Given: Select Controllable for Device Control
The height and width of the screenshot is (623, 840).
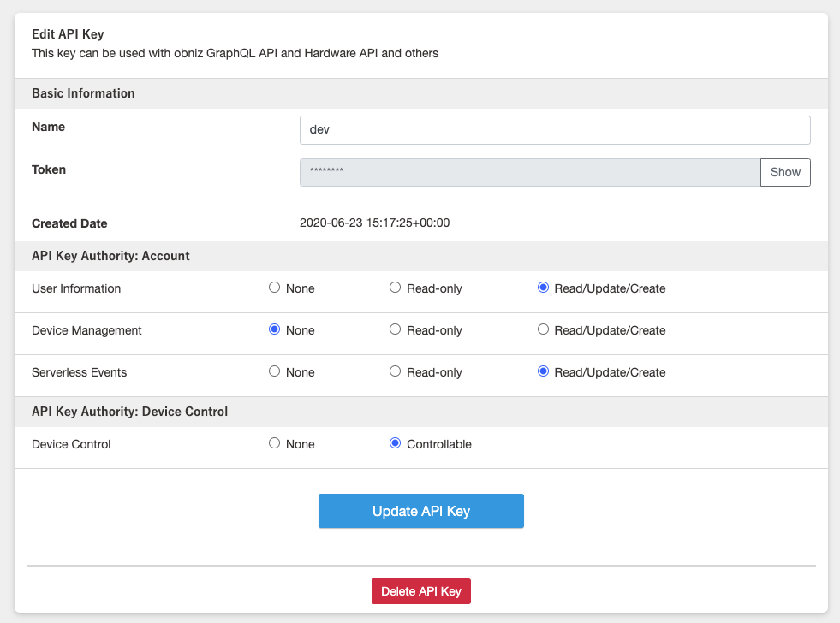Looking at the screenshot, I should pyautogui.click(x=396, y=444).
